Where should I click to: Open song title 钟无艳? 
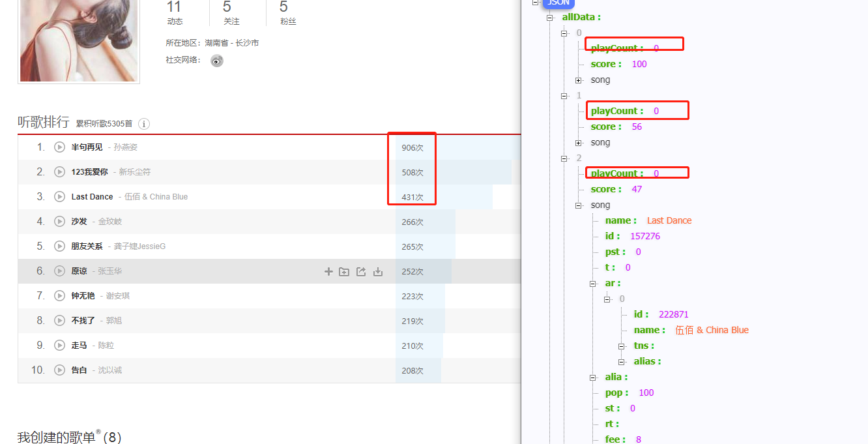click(x=83, y=296)
